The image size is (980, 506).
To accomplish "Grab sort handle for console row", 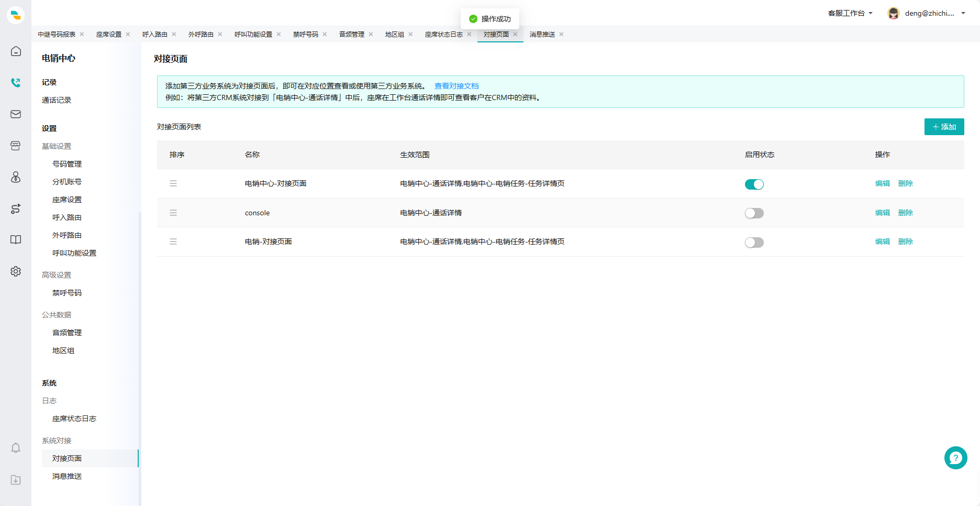I will [x=173, y=213].
